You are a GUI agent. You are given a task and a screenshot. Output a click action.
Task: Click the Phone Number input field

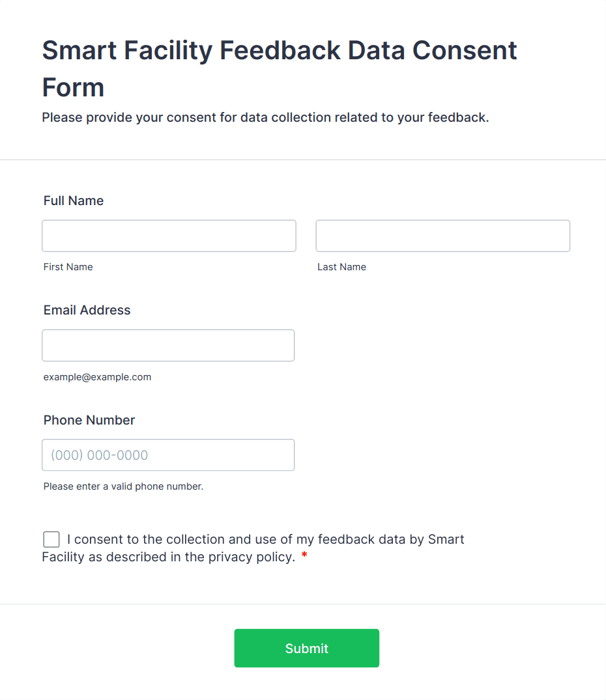click(168, 455)
